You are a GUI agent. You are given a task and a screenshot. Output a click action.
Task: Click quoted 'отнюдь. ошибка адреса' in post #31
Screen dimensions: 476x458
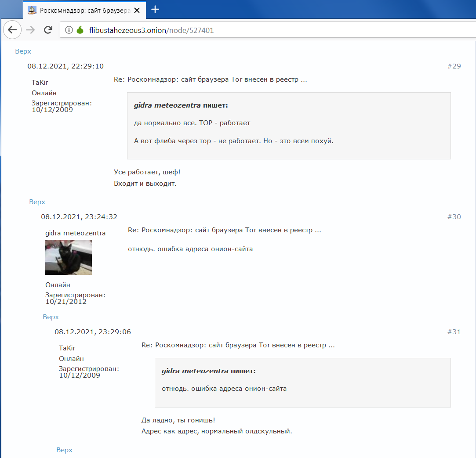tap(202, 389)
